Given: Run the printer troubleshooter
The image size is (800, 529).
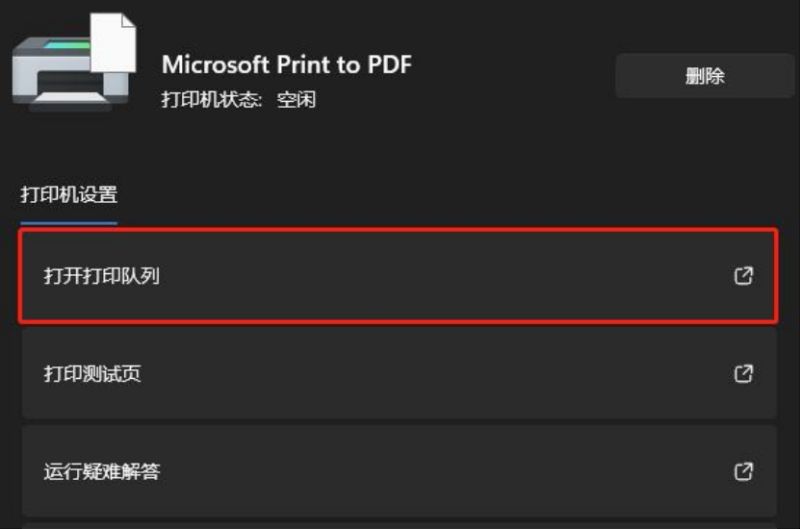Looking at the screenshot, I should click(398, 471).
